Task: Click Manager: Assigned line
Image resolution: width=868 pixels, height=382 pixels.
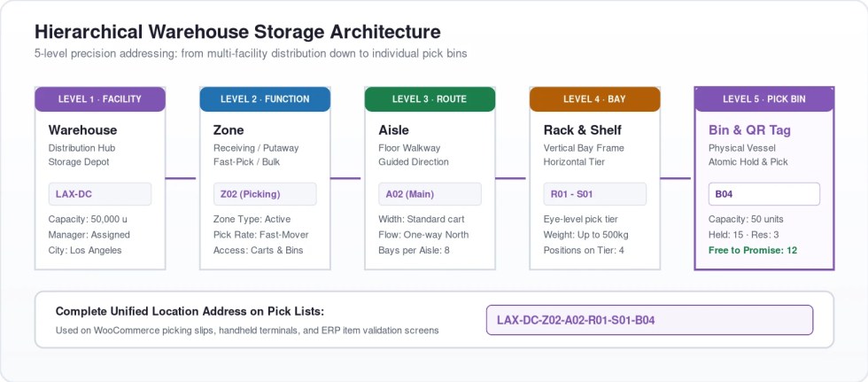Action: coord(89,235)
